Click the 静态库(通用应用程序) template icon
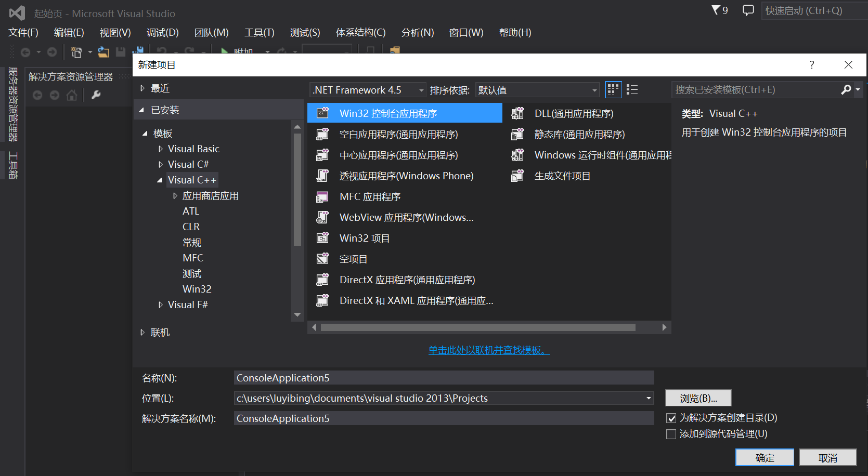The width and height of the screenshot is (868, 476). (x=517, y=134)
